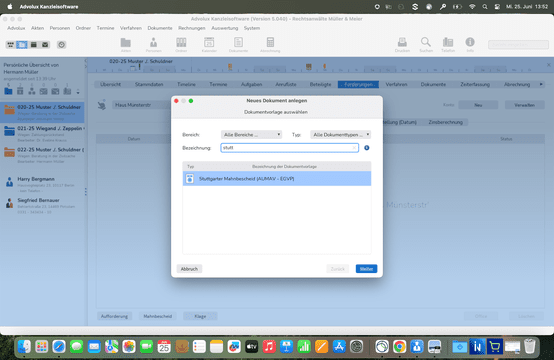Expand the tab overflow arrow after Abrechnung

point(541,84)
